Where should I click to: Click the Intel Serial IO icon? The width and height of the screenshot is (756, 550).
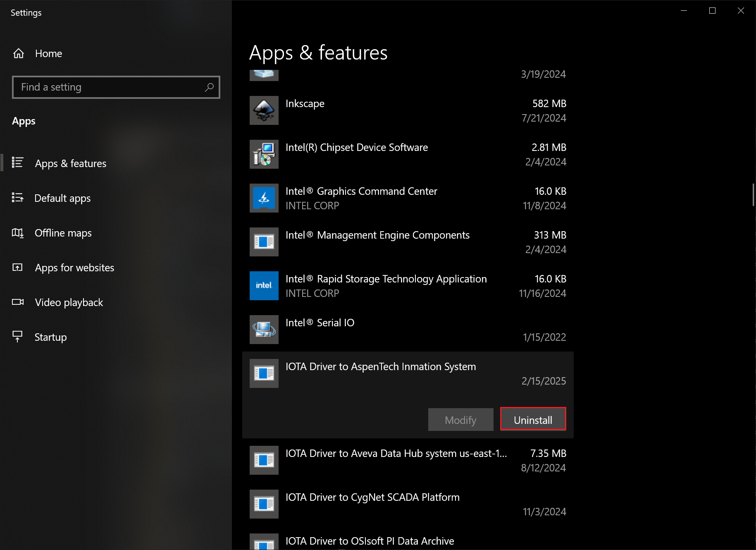(264, 330)
